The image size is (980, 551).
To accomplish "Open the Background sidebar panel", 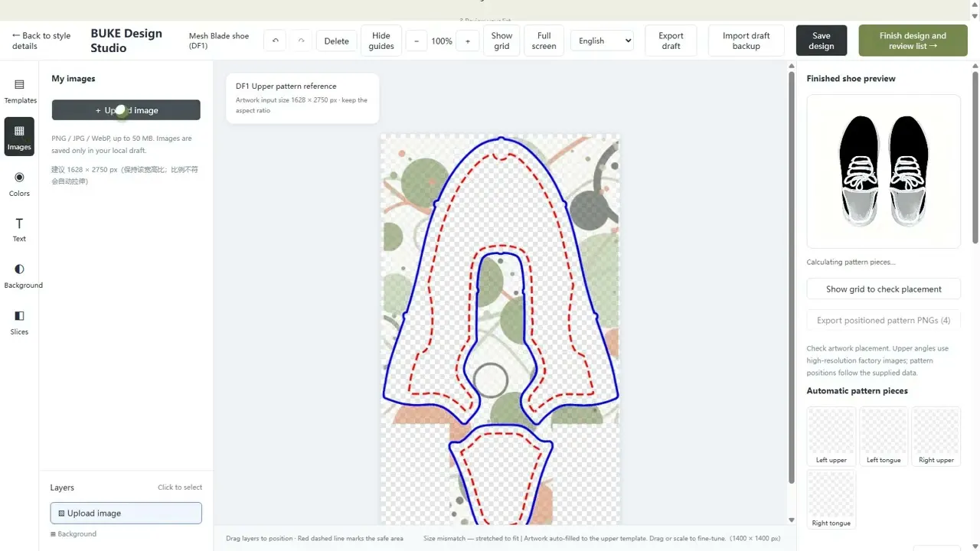I will point(23,276).
